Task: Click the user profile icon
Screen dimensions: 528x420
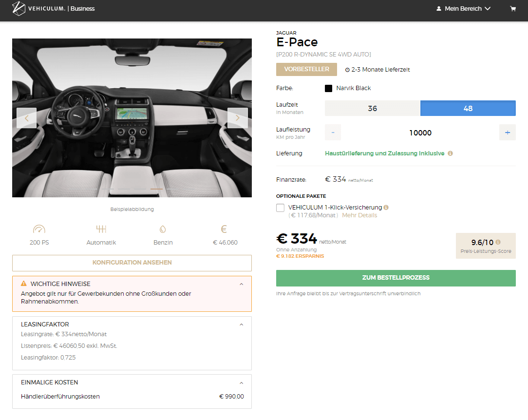Action: (439, 9)
